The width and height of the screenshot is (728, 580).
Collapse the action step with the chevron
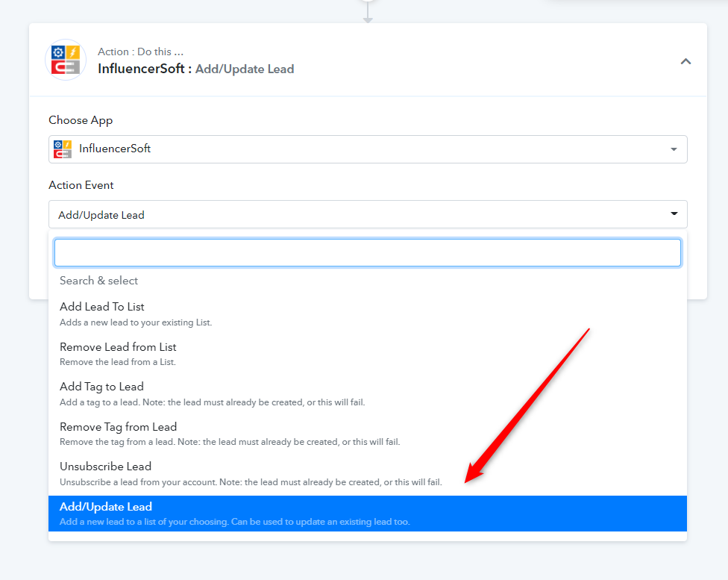tap(685, 61)
